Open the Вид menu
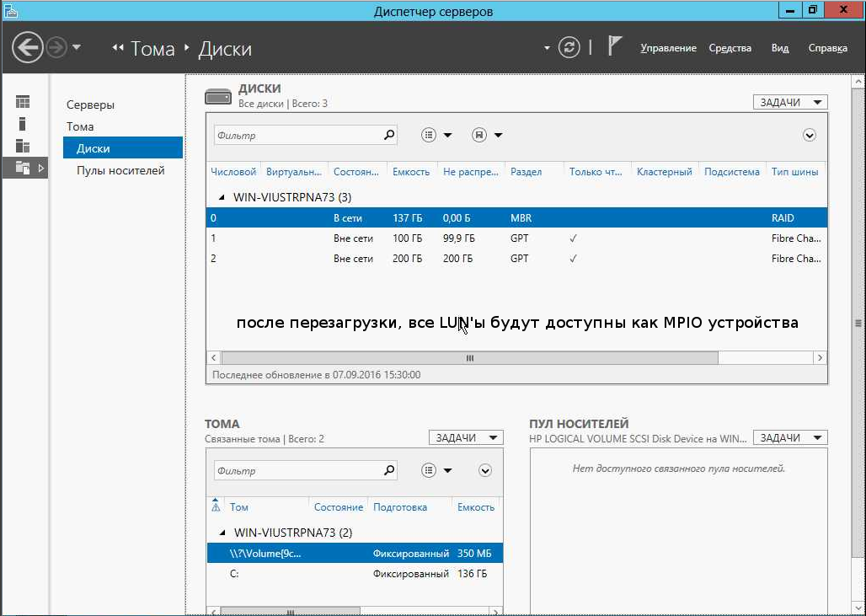The height and width of the screenshot is (616, 866). (780, 48)
